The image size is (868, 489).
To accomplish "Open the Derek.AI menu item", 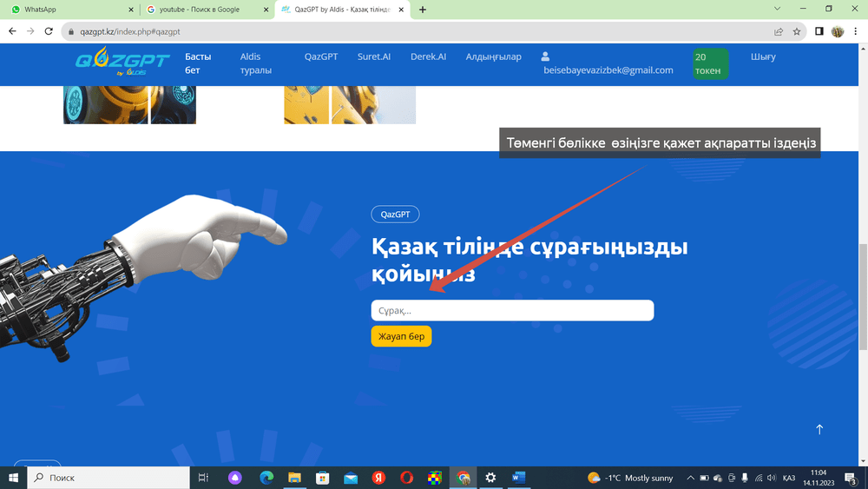I will click(428, 56).
